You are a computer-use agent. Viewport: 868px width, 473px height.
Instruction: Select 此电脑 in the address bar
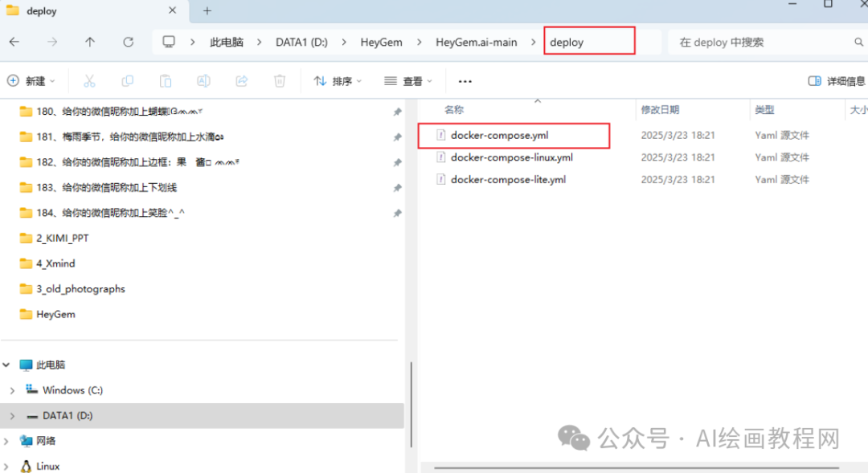point(227,42)
